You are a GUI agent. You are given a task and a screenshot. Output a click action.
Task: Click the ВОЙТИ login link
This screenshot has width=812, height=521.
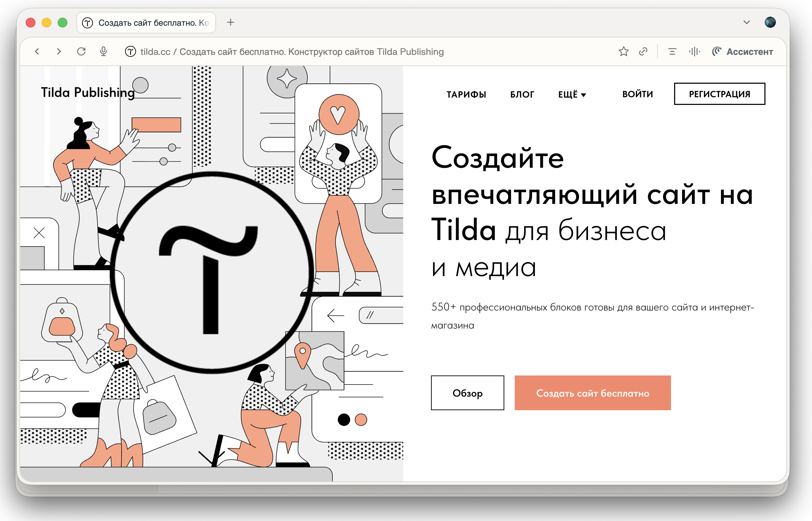638,94
